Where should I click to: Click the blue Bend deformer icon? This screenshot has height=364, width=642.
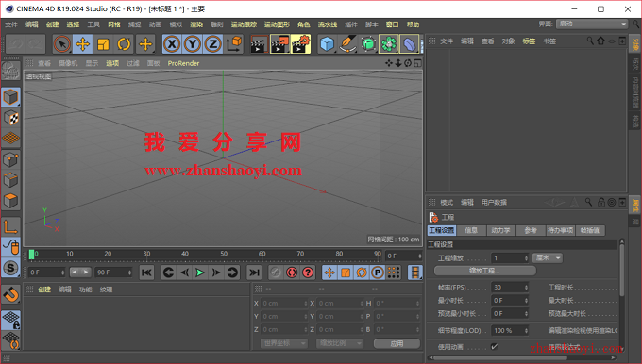tap(409, 44)
